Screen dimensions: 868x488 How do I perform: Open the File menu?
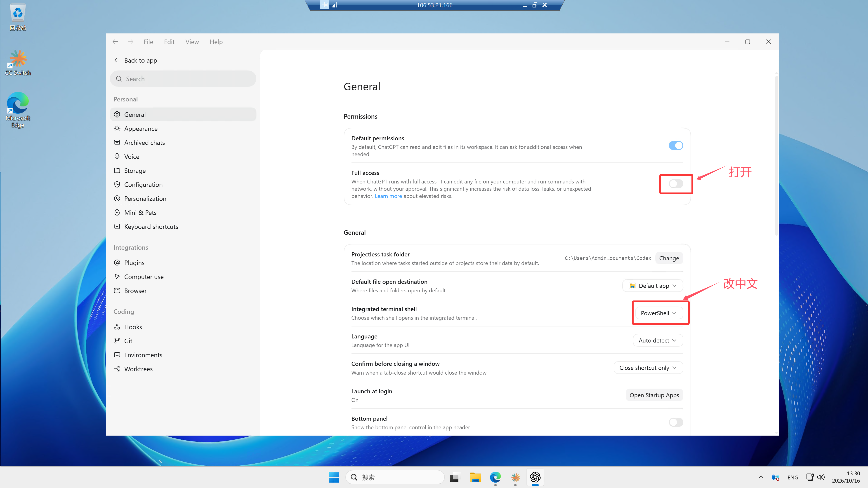[148, 42]
